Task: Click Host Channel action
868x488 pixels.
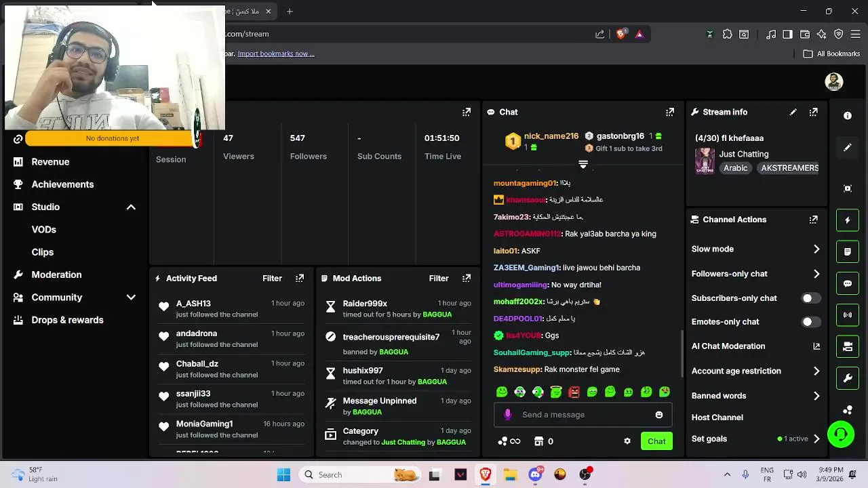Action: (x=717, y=418)
